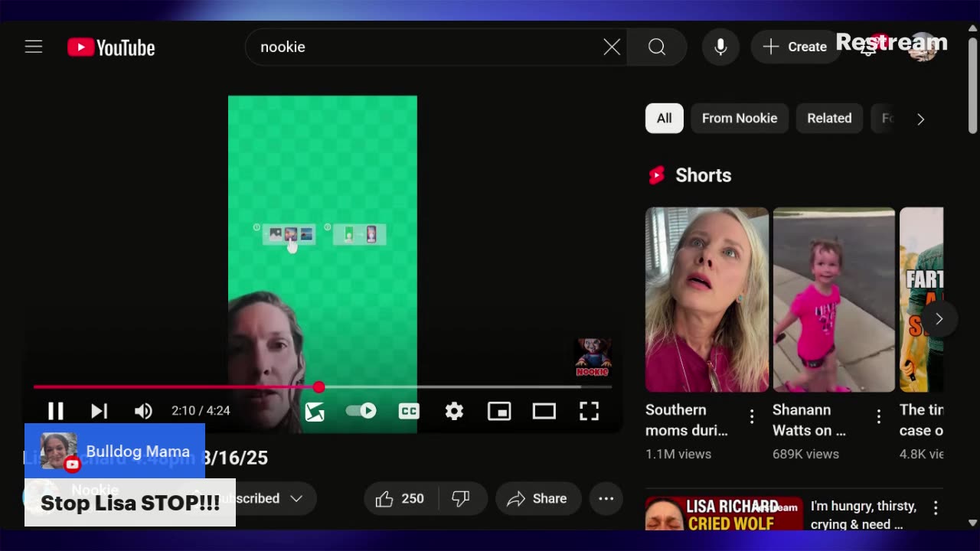Viewport: 980px width, 551px height.
Task: Select the From Nookie filter chip
Action: coord(740,119)
